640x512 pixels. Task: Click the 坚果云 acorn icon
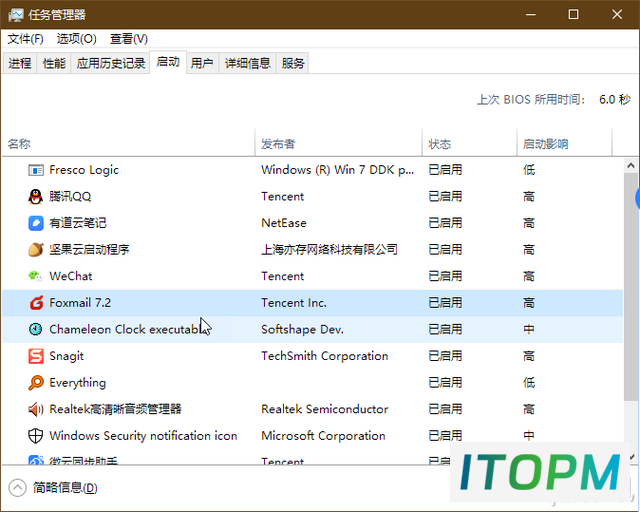[x=36, y=250]
